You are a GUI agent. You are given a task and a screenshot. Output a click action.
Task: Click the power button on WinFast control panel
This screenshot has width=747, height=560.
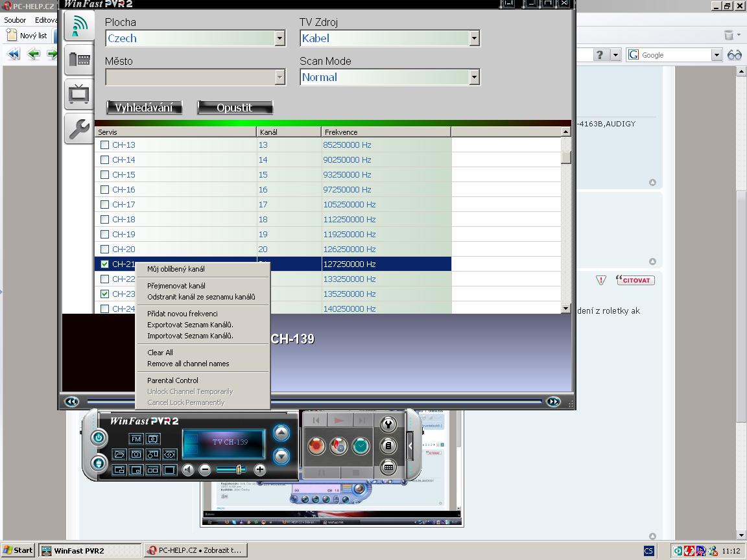(99, 437)
